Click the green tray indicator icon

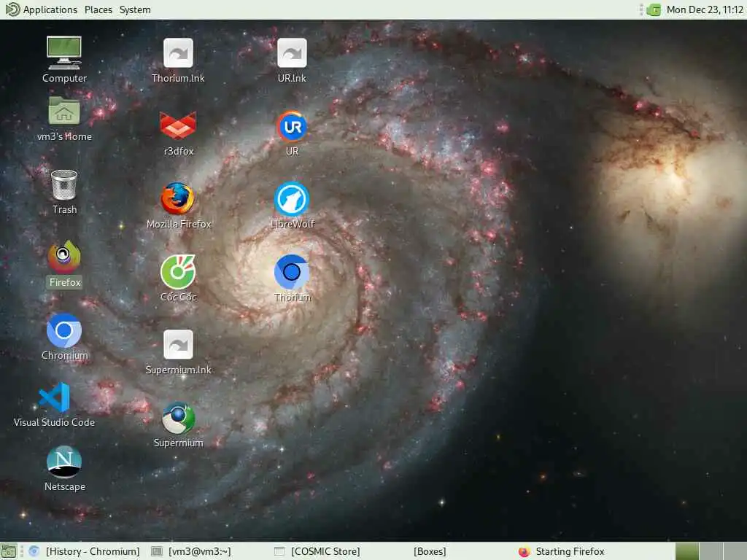pyautogui.click(x=654, y=9)
